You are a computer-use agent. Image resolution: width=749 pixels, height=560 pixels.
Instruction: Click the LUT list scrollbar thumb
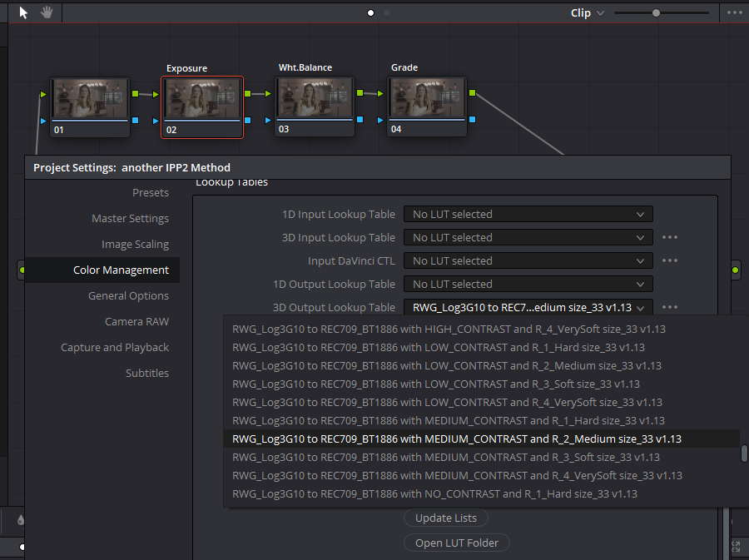click(744, 453)
